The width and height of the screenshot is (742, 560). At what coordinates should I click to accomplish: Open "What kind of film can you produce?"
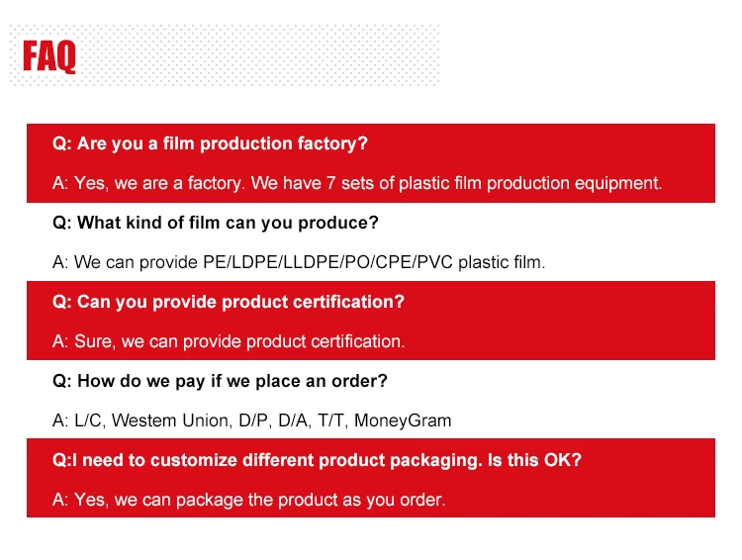click(215, 223)
